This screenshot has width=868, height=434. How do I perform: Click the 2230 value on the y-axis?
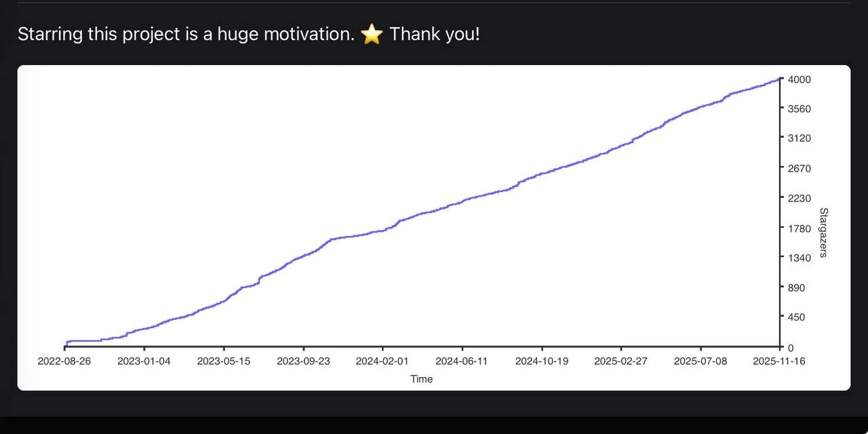pos(800,198)
